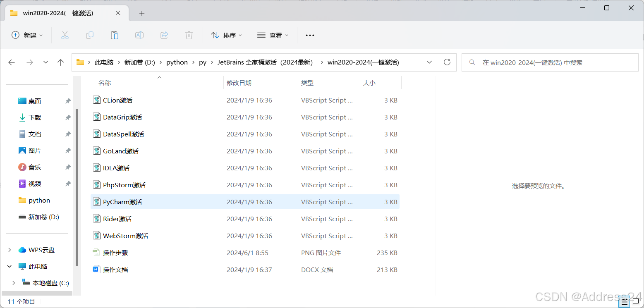
Task: Open 文档 in the sidebar
Action: (35, 134)
